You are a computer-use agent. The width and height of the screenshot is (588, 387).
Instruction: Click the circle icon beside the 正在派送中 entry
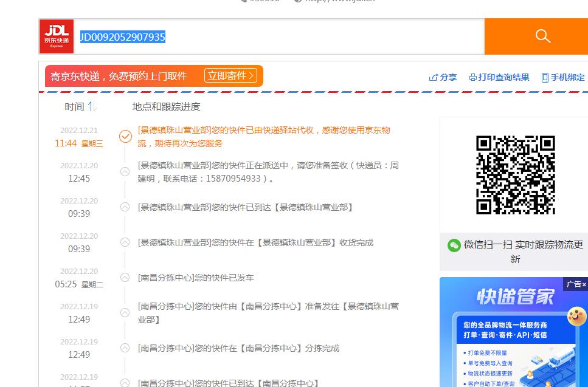(x=125, y=171)
